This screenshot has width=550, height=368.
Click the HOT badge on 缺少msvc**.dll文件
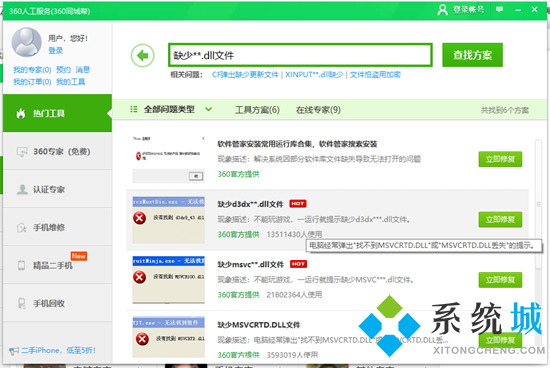298,264
